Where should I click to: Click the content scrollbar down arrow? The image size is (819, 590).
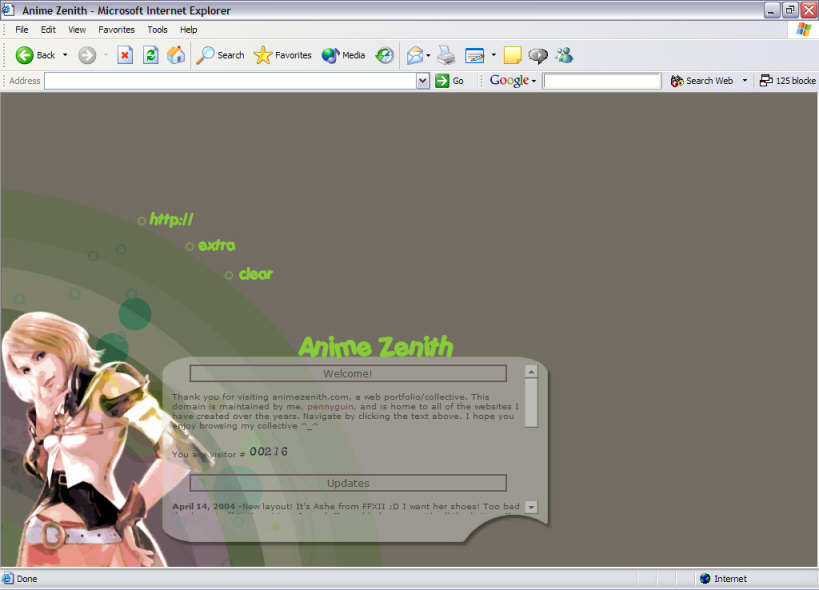(x=531, y=507)
